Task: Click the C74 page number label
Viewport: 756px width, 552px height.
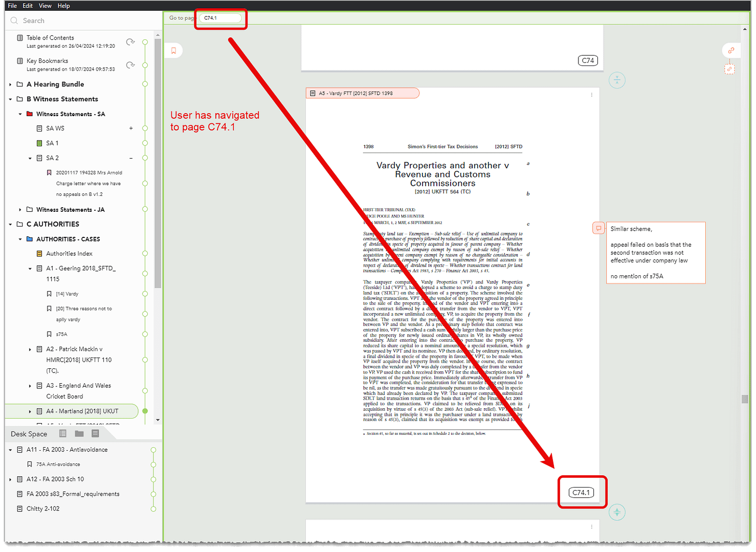Action: (588, 60)
